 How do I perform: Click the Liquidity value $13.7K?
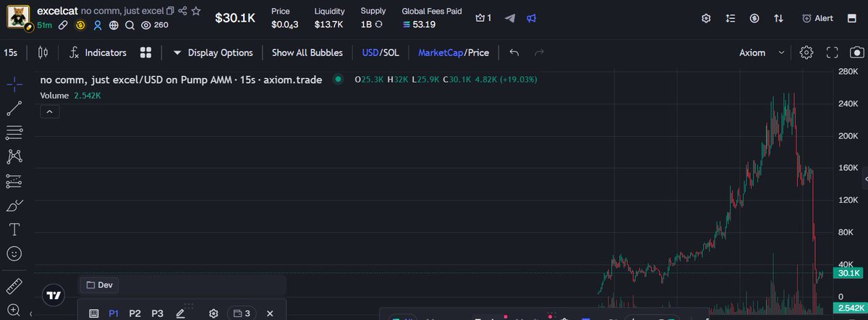point(328,25)
